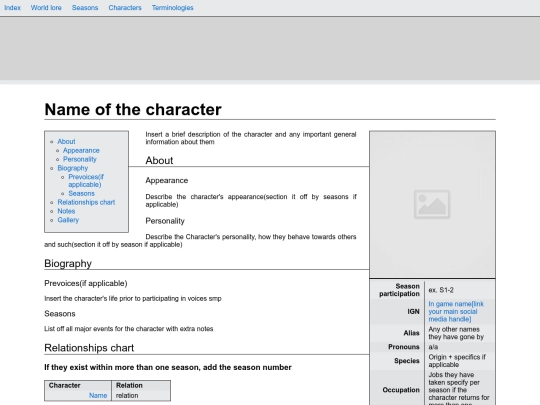
Task: Click the Prevoices(if applicable) subheading
Action: (86, 283)
